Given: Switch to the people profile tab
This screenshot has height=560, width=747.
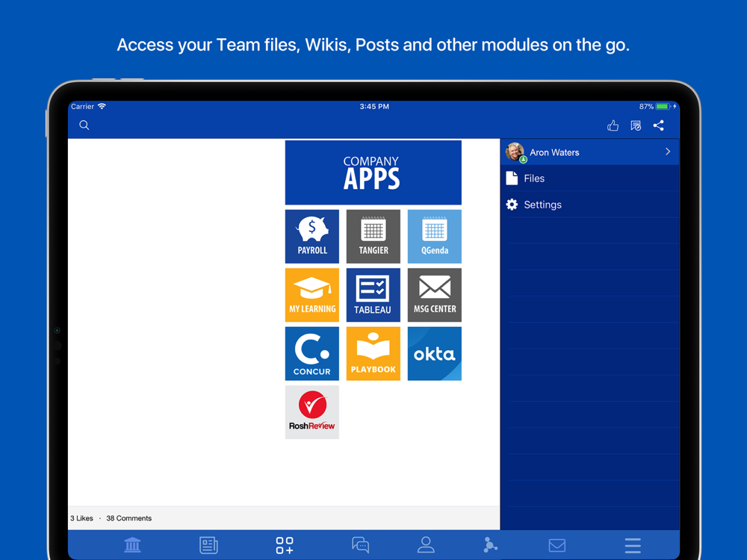Looking at the screenshot, I should 426,545.
